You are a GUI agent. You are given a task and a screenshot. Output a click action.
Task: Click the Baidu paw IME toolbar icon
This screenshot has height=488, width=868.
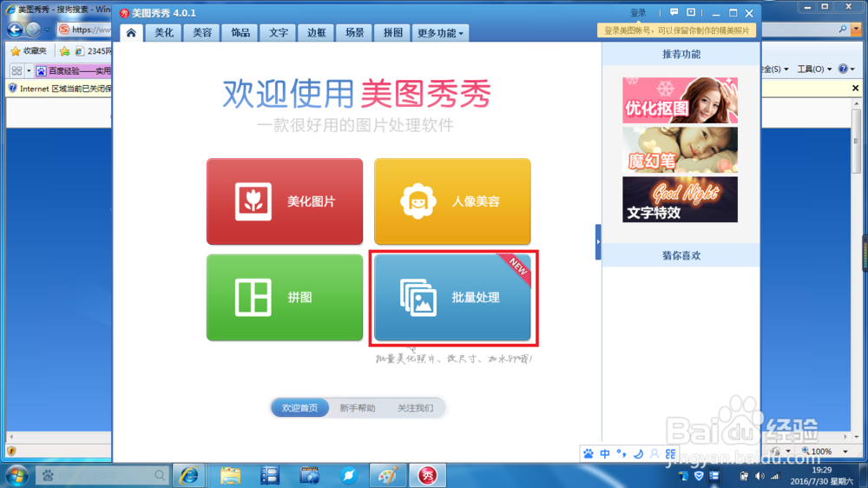click(588, 453)
